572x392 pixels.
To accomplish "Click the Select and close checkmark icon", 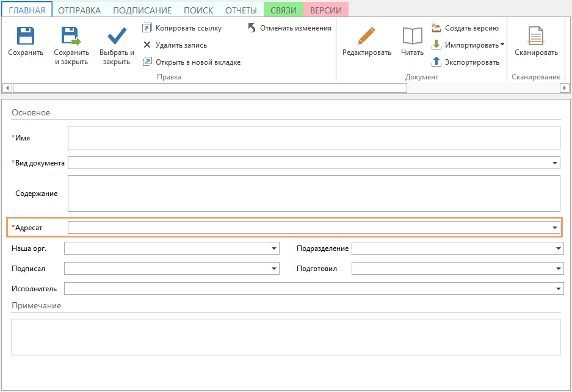I will pos(117,37).
